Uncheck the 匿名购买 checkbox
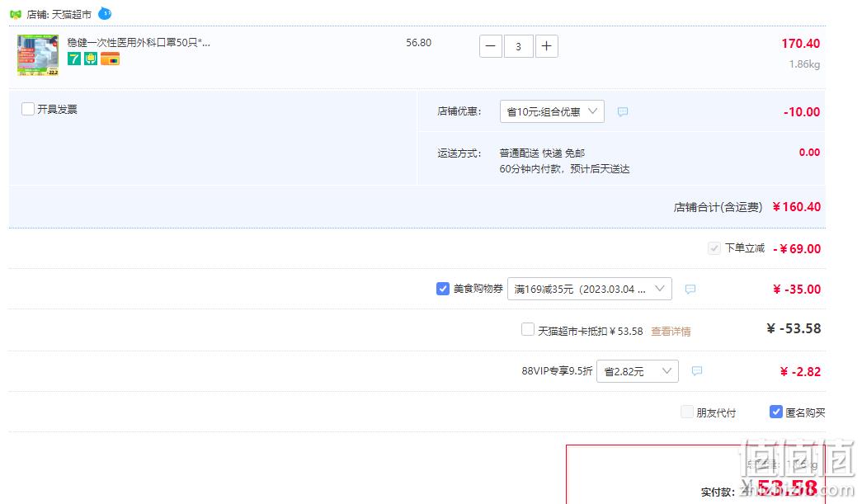 coord(775,412)
